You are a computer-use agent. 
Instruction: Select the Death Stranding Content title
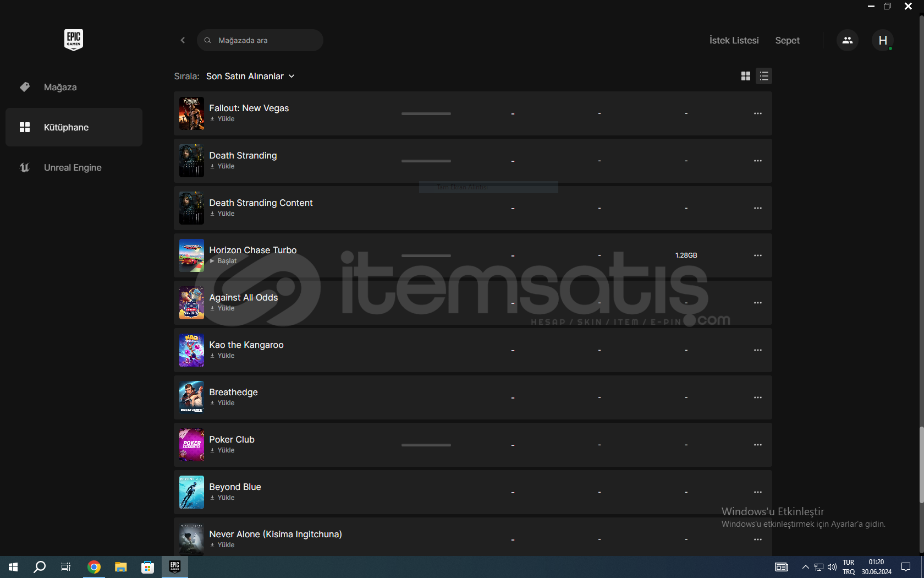pos(261,203)
